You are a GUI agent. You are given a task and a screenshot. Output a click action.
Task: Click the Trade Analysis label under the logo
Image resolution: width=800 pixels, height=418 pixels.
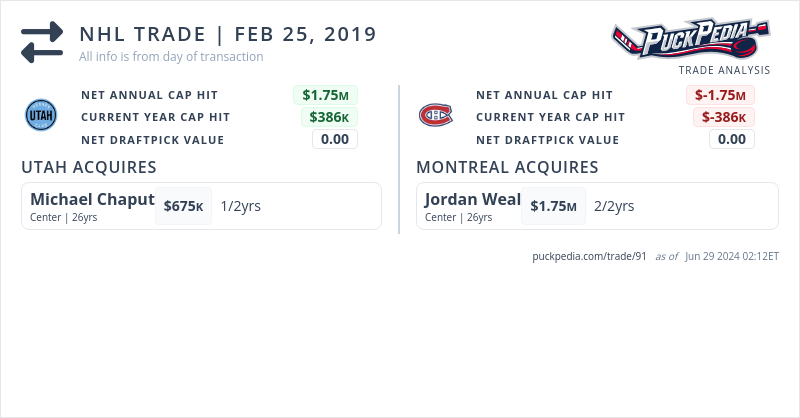coord(724,70)
